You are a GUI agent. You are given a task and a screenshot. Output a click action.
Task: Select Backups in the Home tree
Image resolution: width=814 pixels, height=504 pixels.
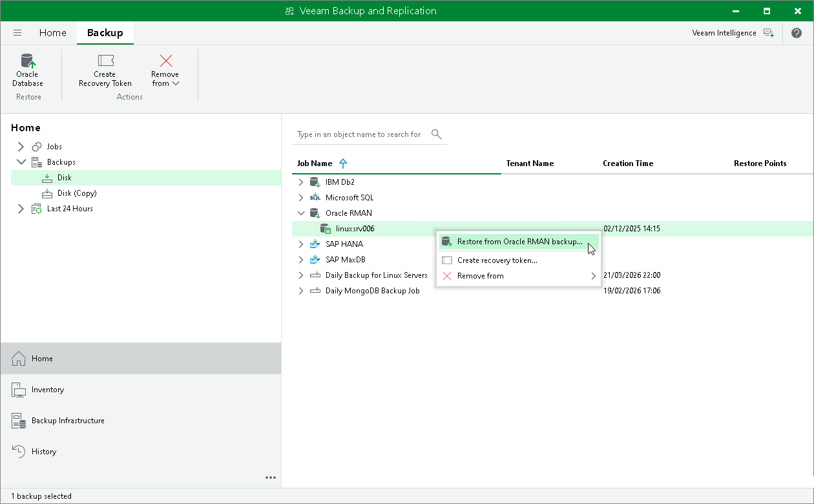pos(61,162)
